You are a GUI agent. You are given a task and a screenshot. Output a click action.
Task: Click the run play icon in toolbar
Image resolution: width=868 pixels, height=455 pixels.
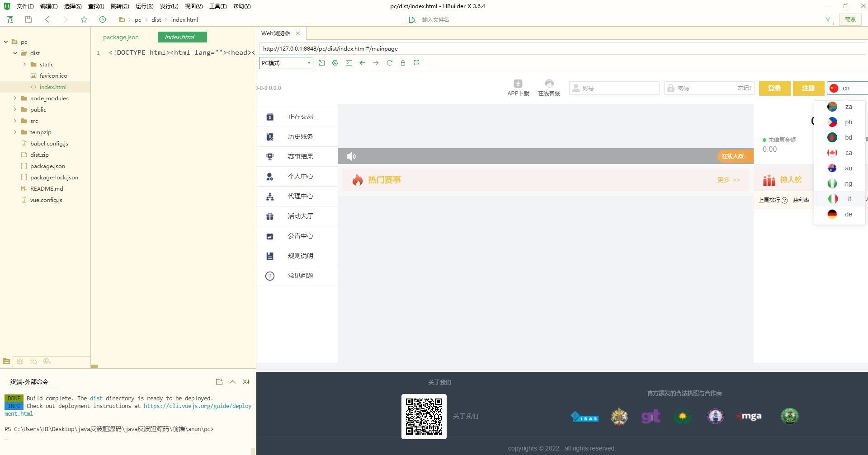(x=103, y=19)
